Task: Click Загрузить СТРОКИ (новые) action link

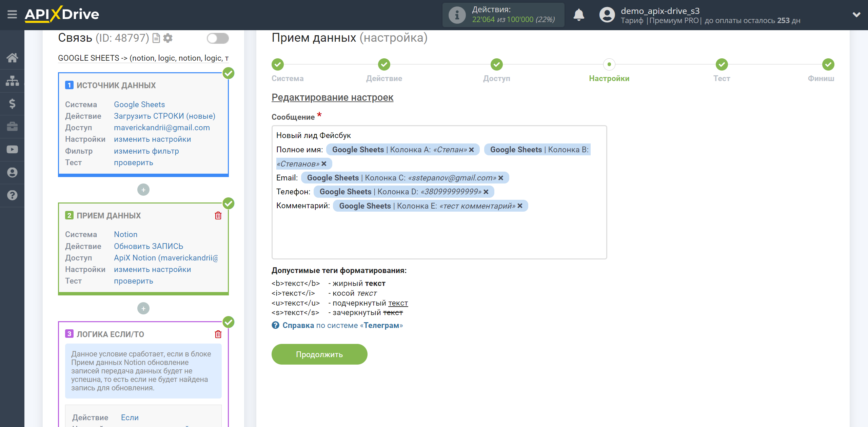Action: pyautogui.click(x=164, y=116)
